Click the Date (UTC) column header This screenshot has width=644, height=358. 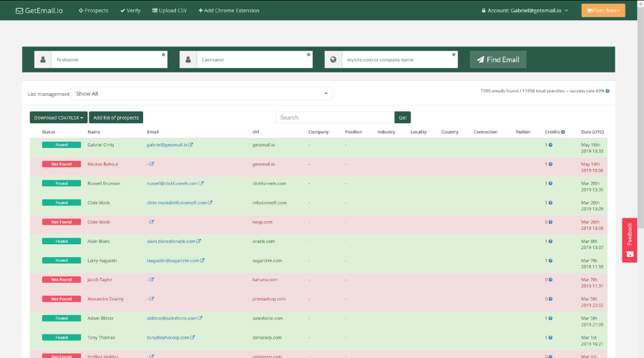click(x=592, y=132)
